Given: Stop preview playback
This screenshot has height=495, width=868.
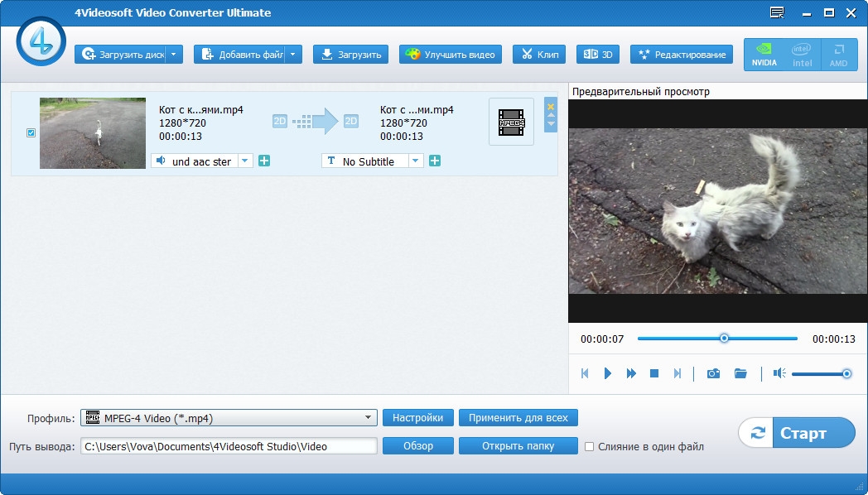Looking at the screenshot, I should [x=654, y=373].
